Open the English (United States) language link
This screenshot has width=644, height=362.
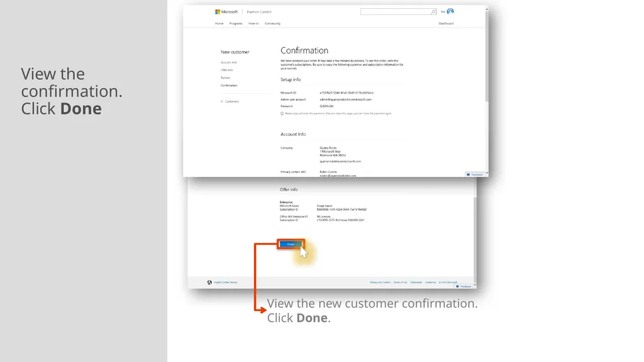[x=226, y=282]
